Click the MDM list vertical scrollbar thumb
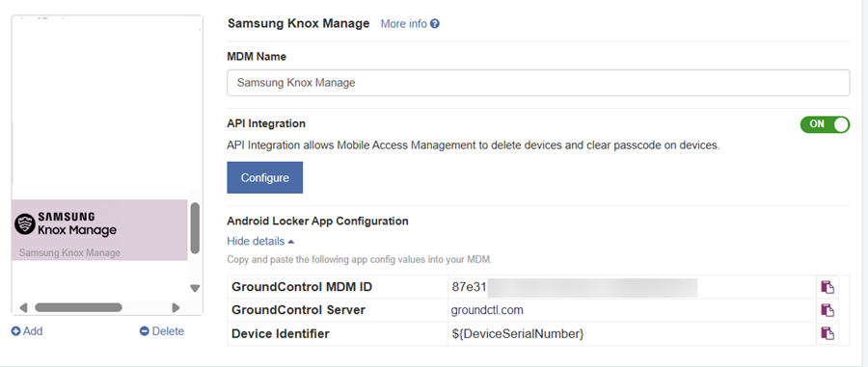The image size is (868, 367). (195, 227)
